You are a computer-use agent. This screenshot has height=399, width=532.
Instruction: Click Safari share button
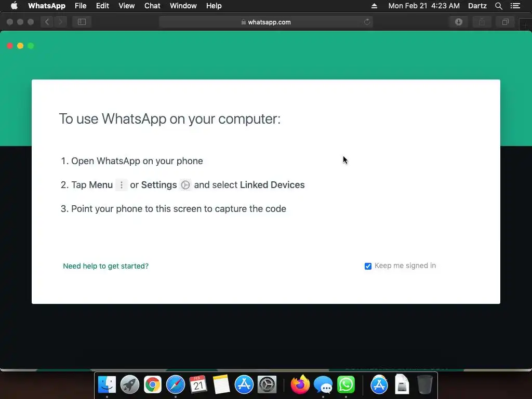(x=482, y=22)
